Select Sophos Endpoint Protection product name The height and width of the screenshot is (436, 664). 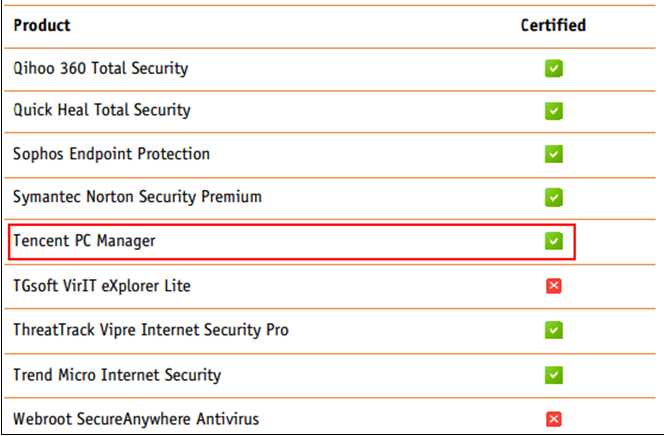pyautogui.click(x=111, y=154)
